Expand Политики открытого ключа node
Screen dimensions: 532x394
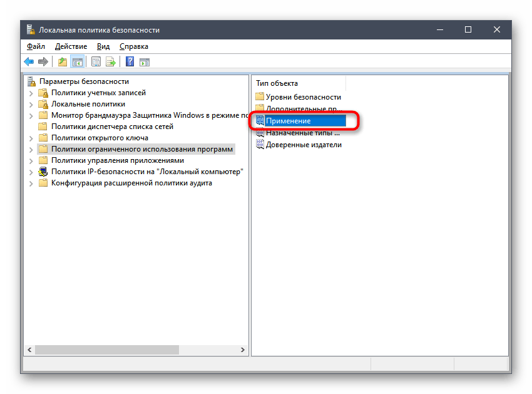click(32, 138)
